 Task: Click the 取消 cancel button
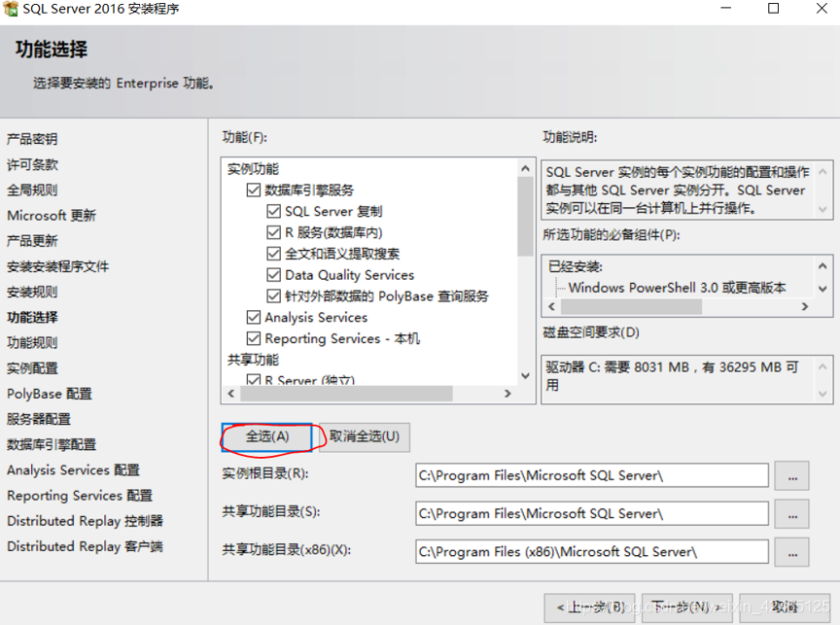785,608
